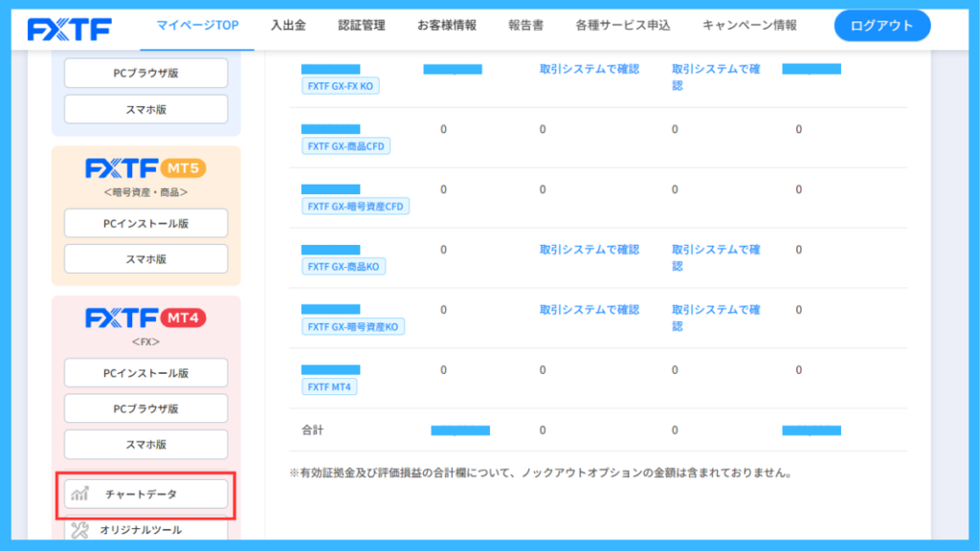Click the FXTF MT4 account tag
Viewport: 980px width, 551px height.
pos(329,386)
